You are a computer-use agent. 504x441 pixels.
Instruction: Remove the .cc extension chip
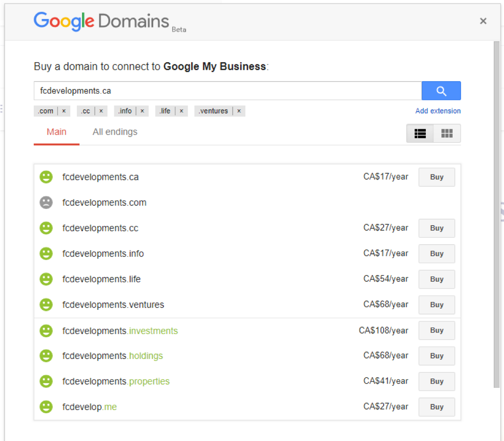tap(101, 111)
